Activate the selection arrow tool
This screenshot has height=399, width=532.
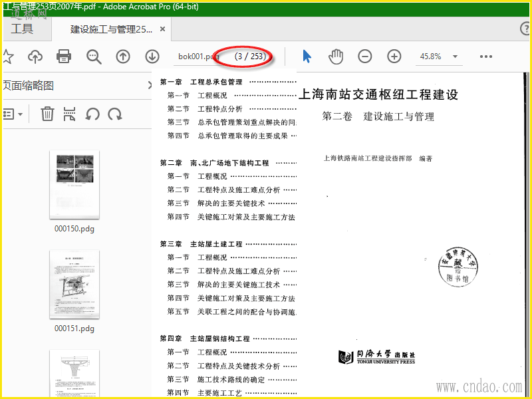[x=307, y=57]
